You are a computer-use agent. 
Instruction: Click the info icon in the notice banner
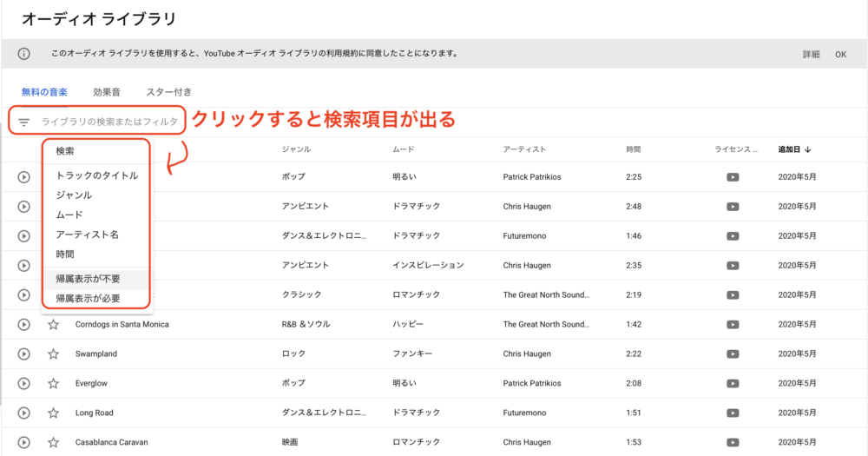[23, 54]
